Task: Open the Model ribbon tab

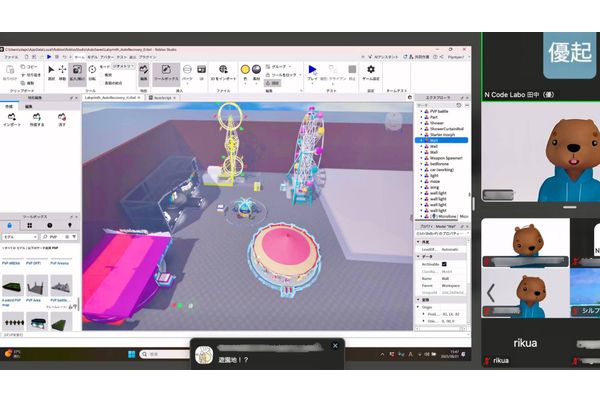Action: [x=92, y=57]
